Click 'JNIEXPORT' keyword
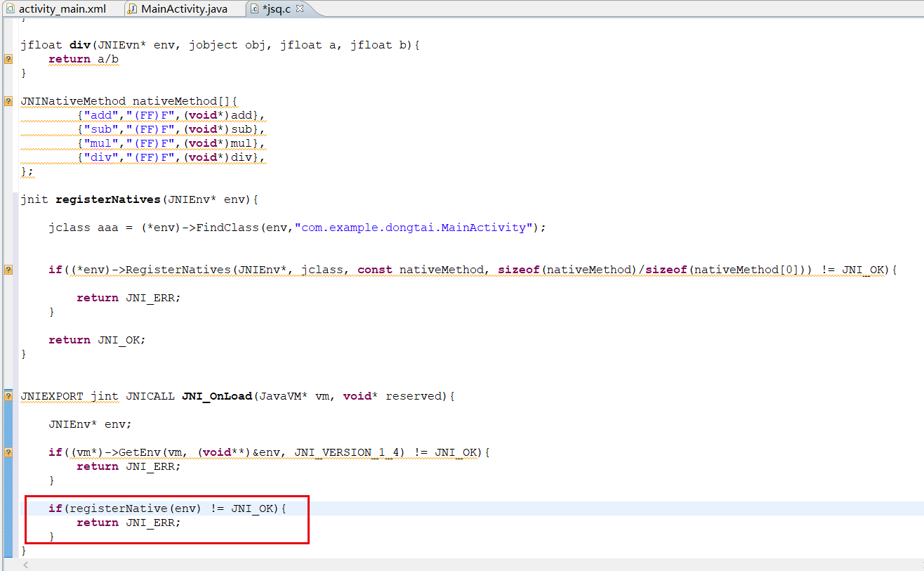The image size is (924, 571). tap(52, 396)
